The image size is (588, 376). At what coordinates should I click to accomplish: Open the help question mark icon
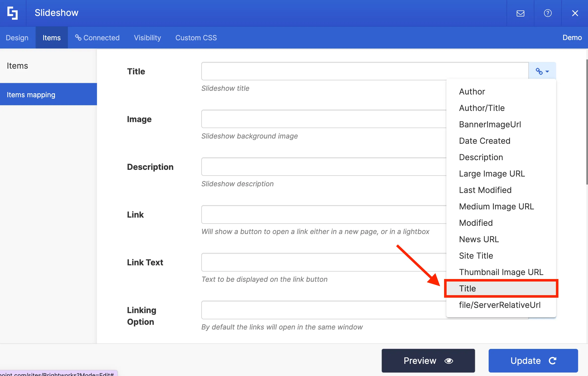pos(548,13)
